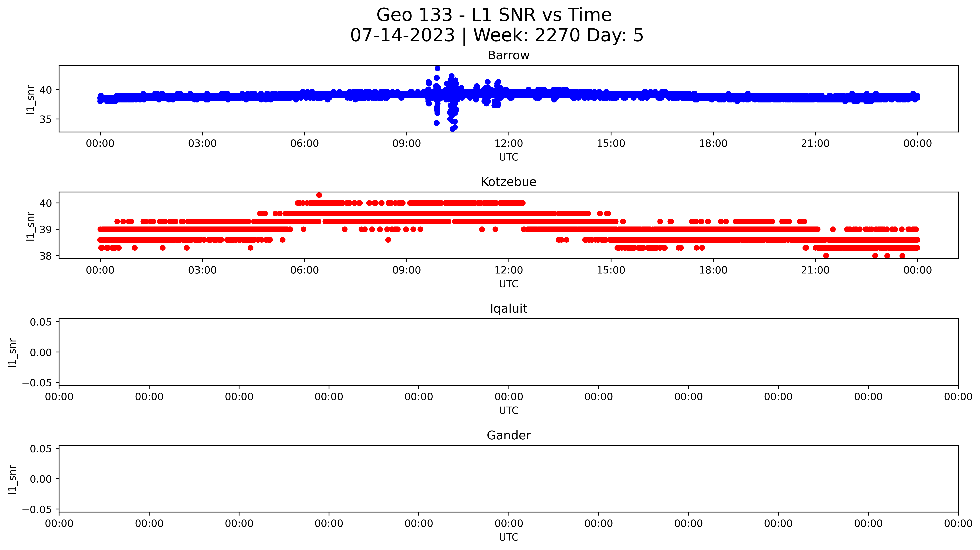Click the 12:00 tick label under Kotzebue plot

point(509,270)
